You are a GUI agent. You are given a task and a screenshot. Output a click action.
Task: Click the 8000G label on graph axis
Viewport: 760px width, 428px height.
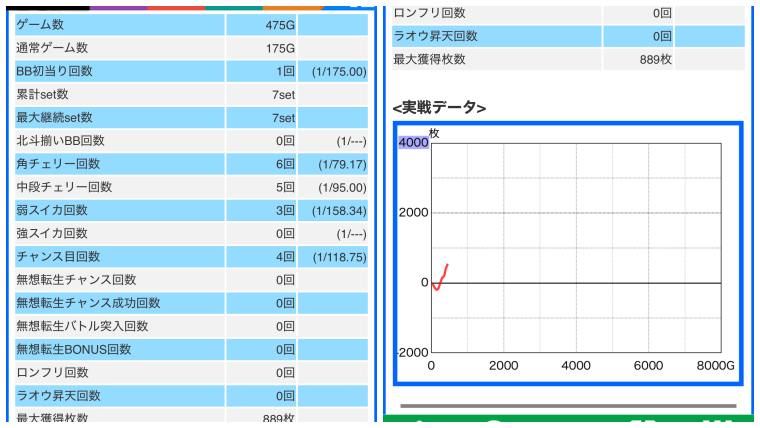(714, 366)
